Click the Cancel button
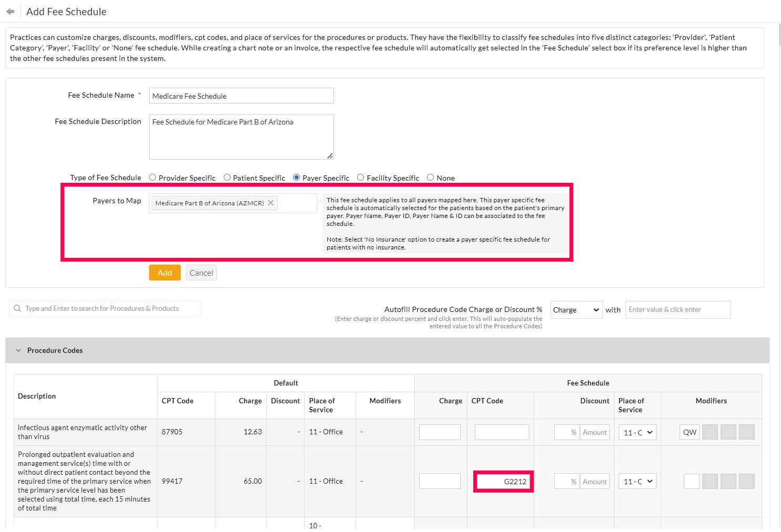The image size is (781, 532). coord(201,273)
